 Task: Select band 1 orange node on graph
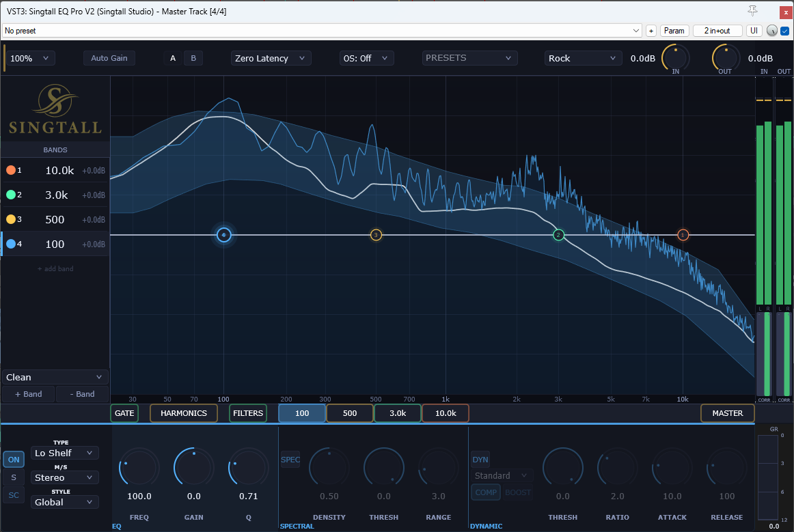[x=683, y=235]
